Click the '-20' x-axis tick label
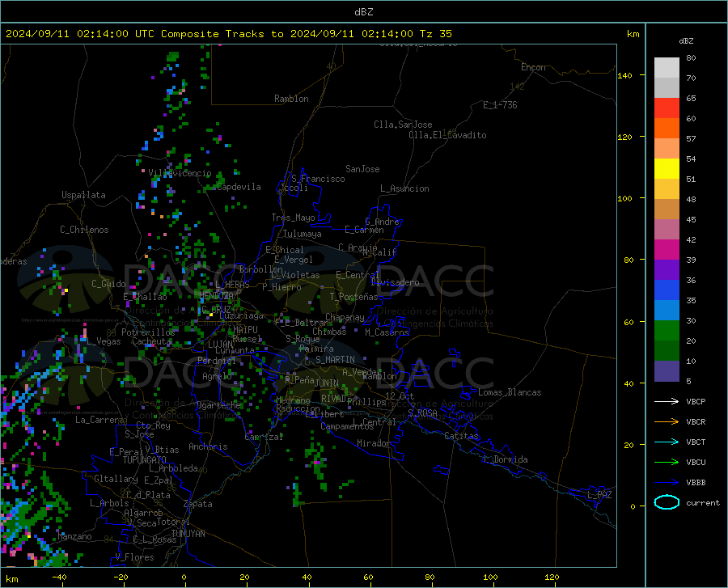This screenshot has height=588, width=728. [x=121, y=577]
